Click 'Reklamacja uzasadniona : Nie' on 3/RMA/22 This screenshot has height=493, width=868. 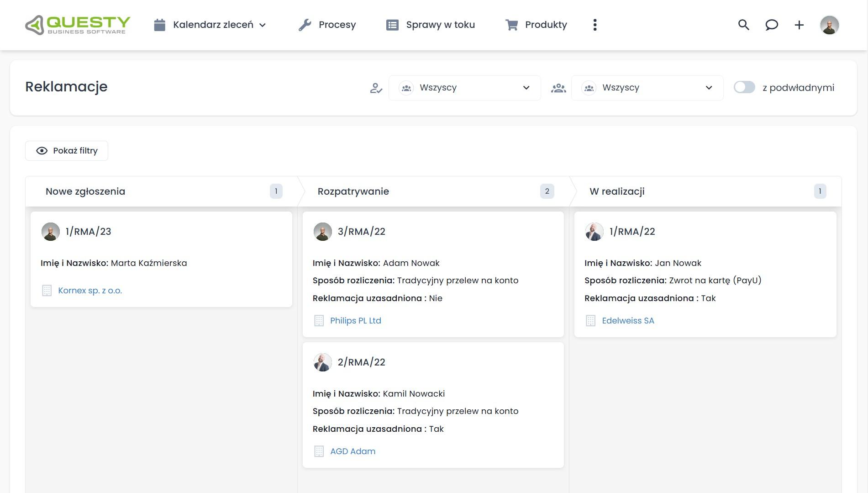(x=378, y=298)
